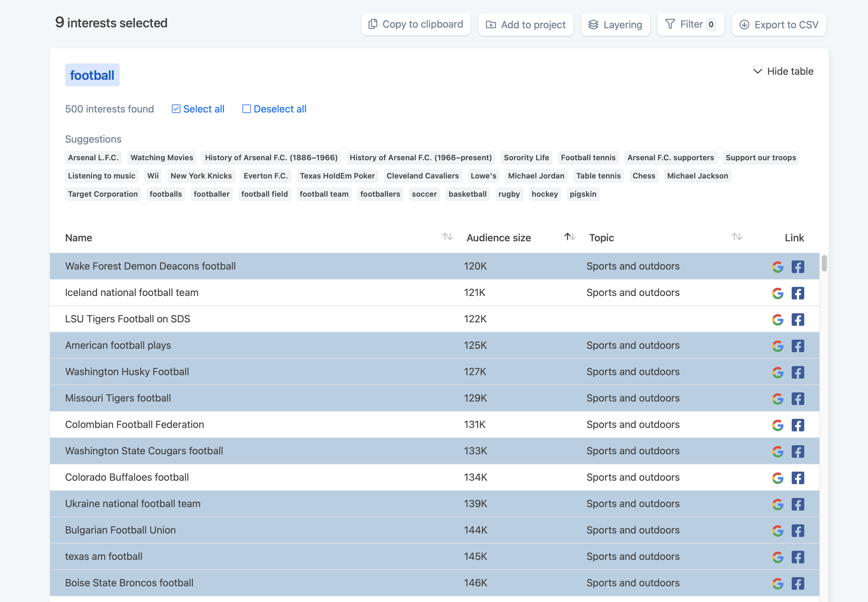Click Deselect all checkbox link

[x=274, y=109]
